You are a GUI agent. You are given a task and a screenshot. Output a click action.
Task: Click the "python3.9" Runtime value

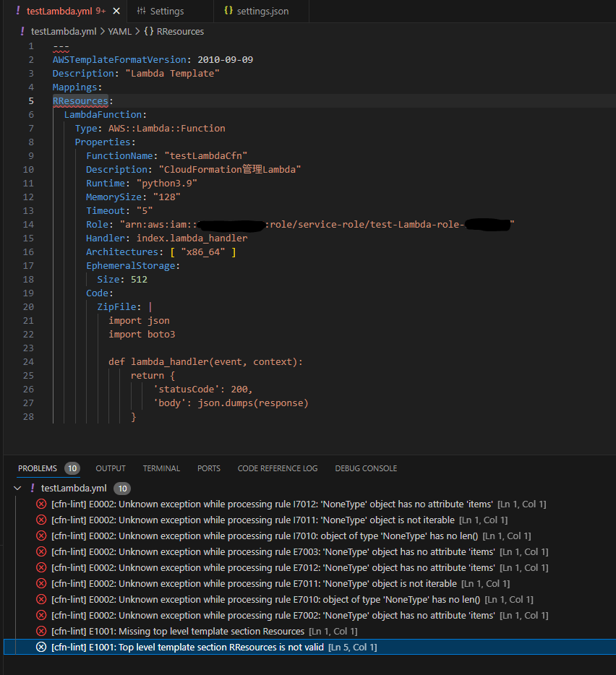click(x=167, y=184)
